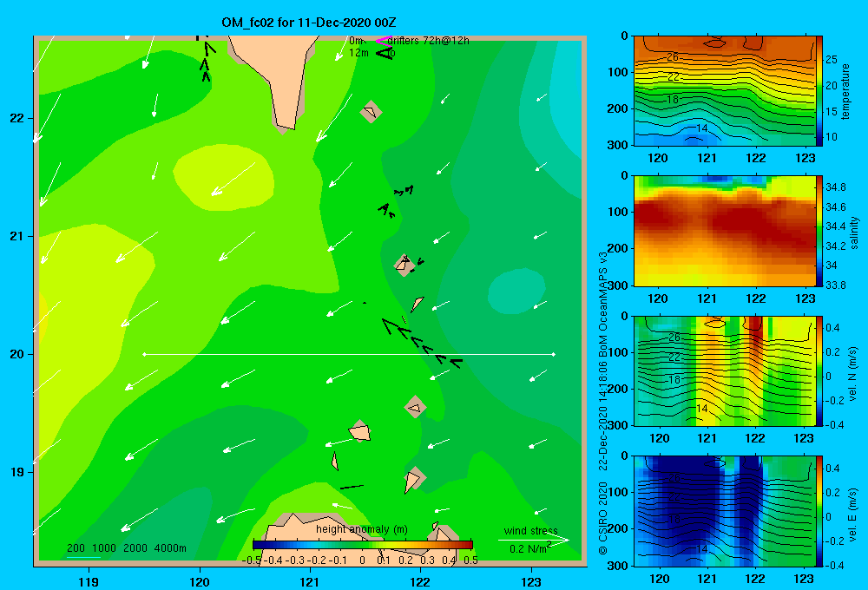Click the '14' isotherm label in temperature panel
Image resolution: width=868 pixels, height=590 pixels.
pyautogui.click(x=702, y=128)
